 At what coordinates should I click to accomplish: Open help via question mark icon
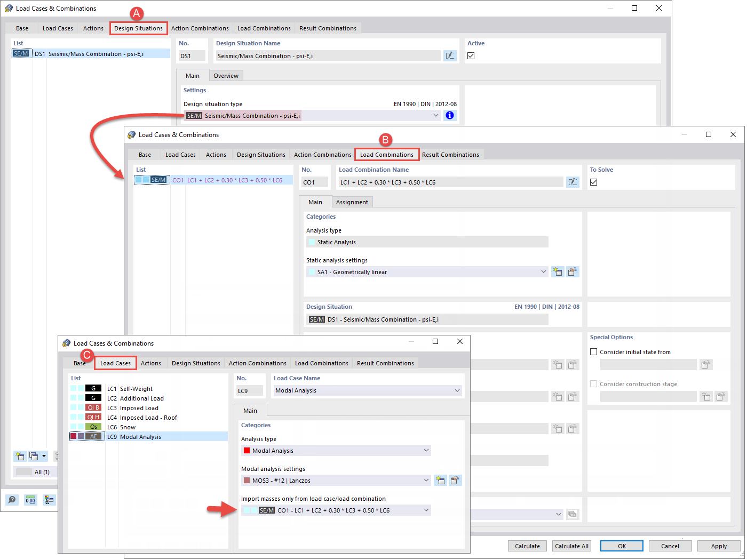(11, 500)
